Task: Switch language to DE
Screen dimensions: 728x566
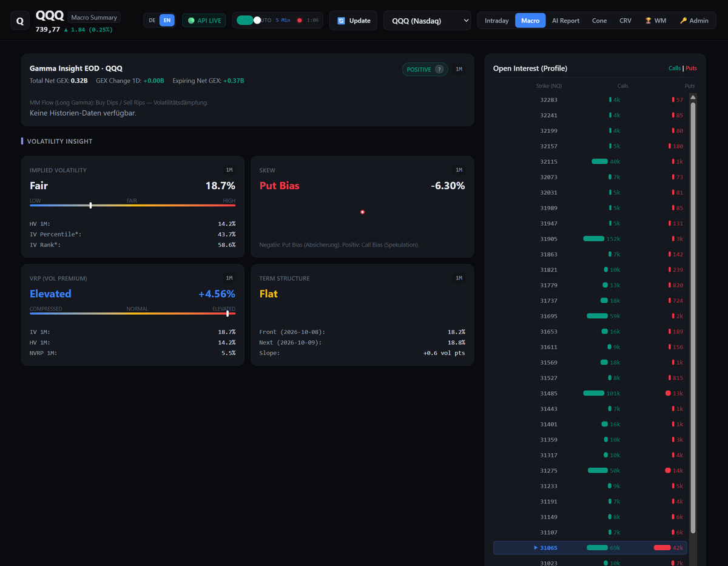Action: (152, 21)
